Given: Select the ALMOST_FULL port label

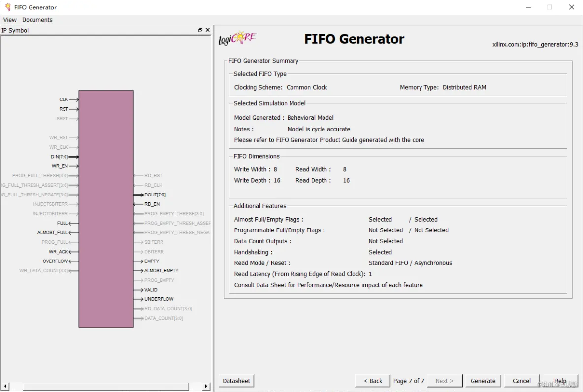Looking at the screenshot, I should pyautogui.click(x=53, y=233).
